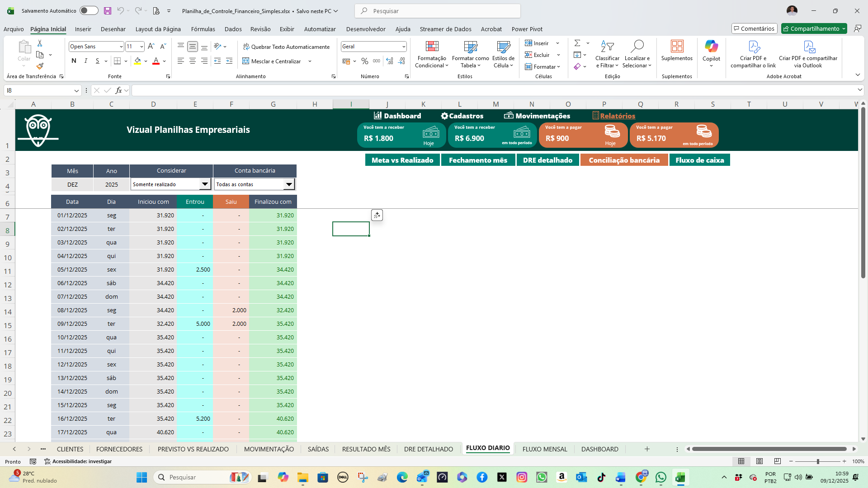Click Meta vs Realizado button
This screenshot has width=868, height=488.
(x=402, y=160)
